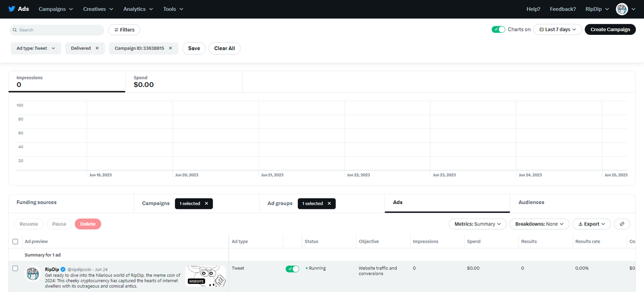Viewport: 644px width, 292px height.
Task: Click the Objective column header
Action: tap(369, 242)
